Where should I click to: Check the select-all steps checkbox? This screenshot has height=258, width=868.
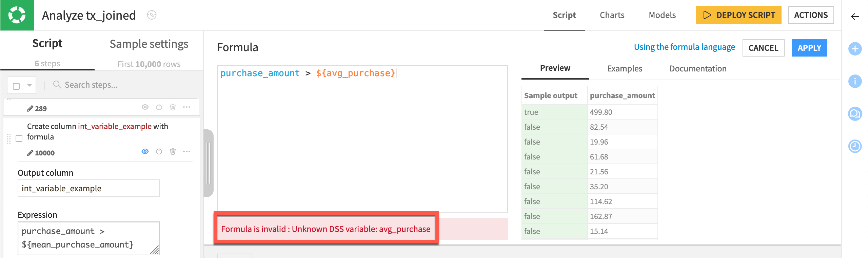(x=16, y=86)
